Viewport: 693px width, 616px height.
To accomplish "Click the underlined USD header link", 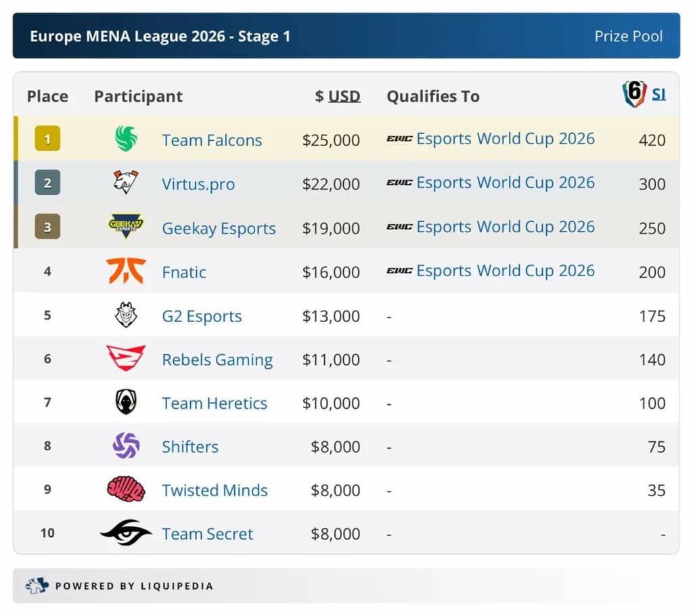I will 344,96.
